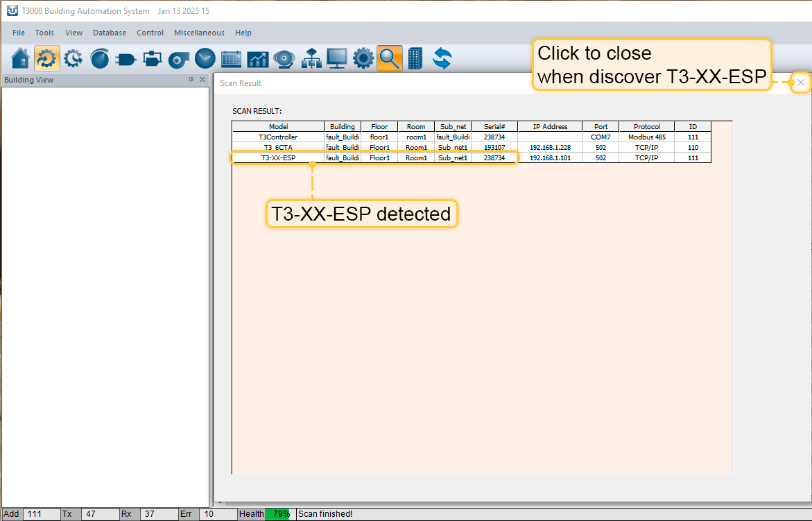Click the trend graph chart icon
This screenshot has width=812, height=521.
coord(258,59)
